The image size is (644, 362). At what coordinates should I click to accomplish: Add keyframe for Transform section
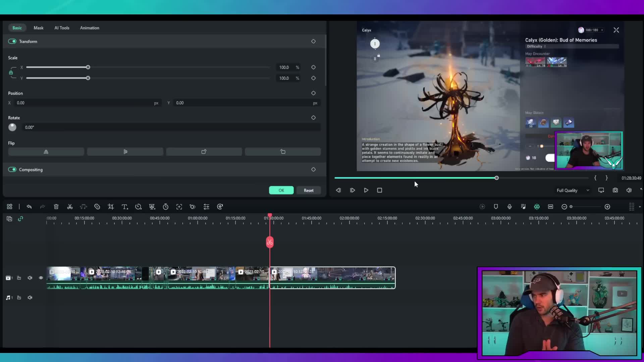click(x=313, y=41)
